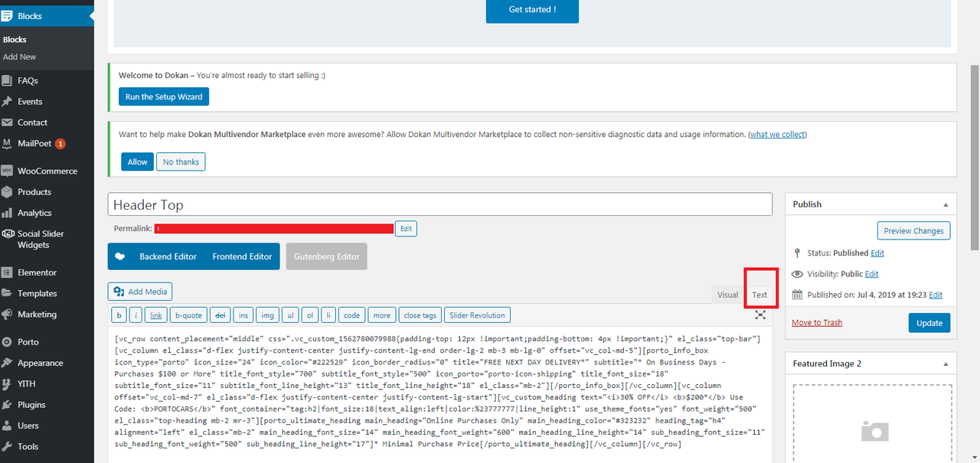Click the Porto theme icon
The width and height of the screenshot is (980, 463).
click(x=7, y=342)
